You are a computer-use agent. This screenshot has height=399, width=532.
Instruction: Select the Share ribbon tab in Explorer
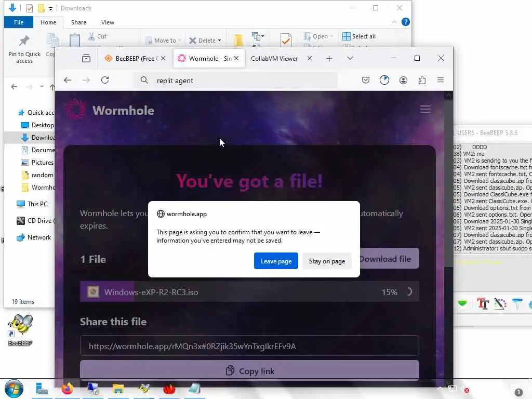click(x=78, y=22)
